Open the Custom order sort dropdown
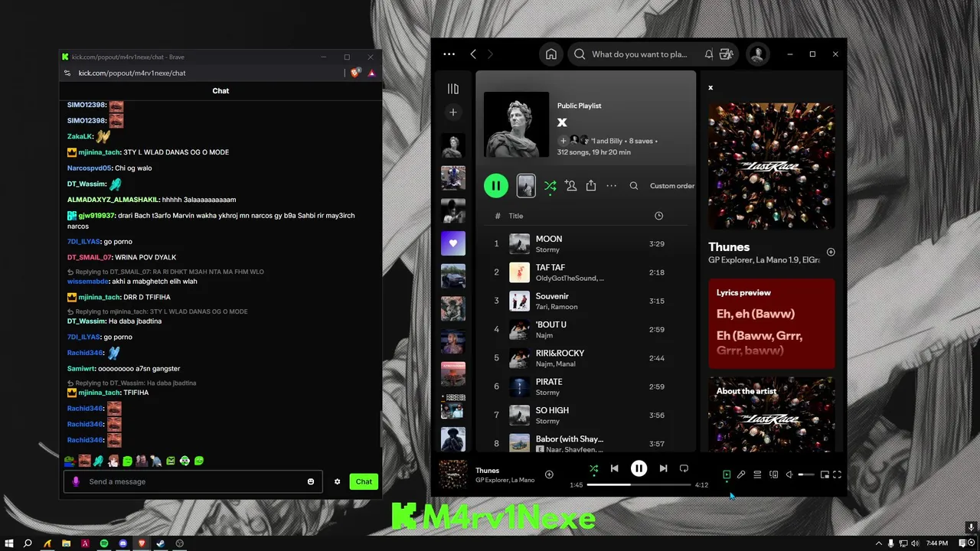The image size is (980, 551). (x=672, y=185)
